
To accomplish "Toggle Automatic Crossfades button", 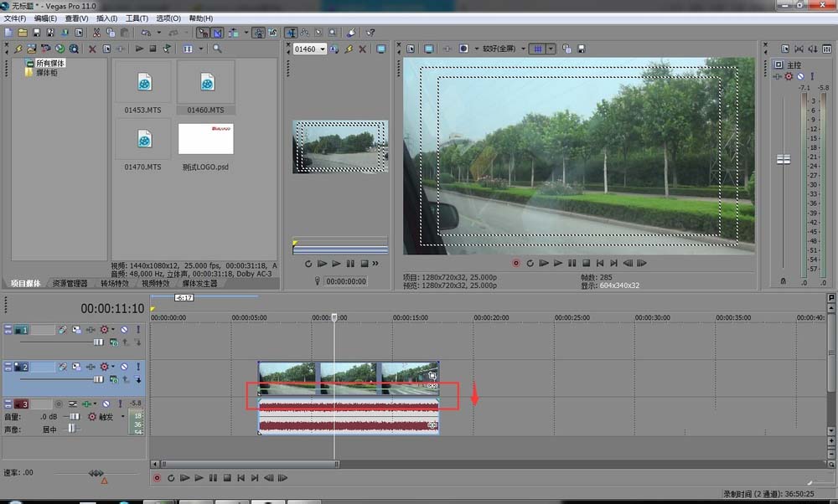I will click(218, 33).
